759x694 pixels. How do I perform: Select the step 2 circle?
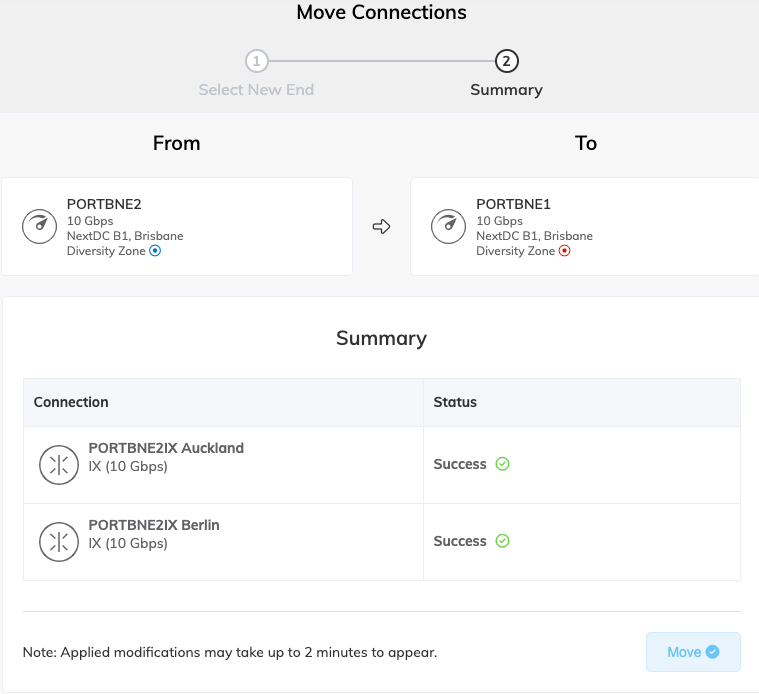pyautogui.click(x=506, y=61)
